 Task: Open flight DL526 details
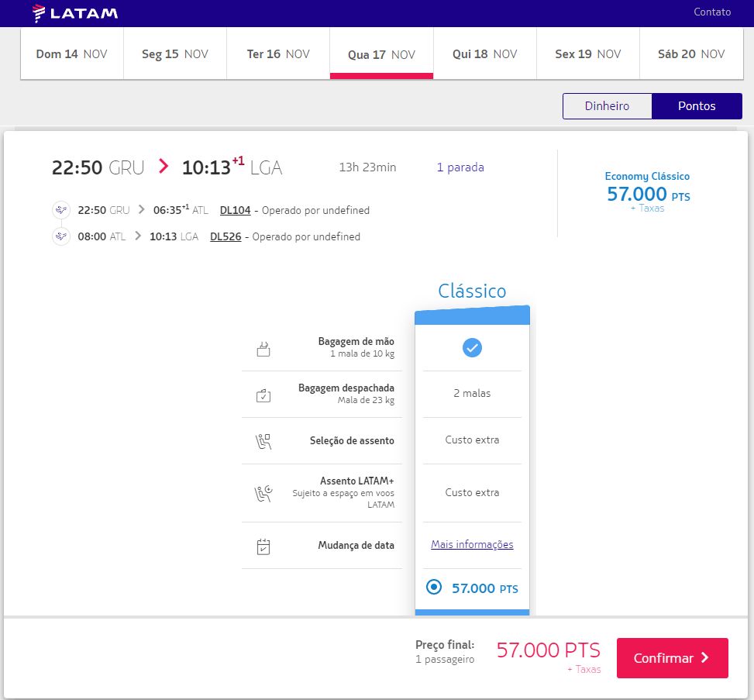pyautogui.click(x=226, y=236)
